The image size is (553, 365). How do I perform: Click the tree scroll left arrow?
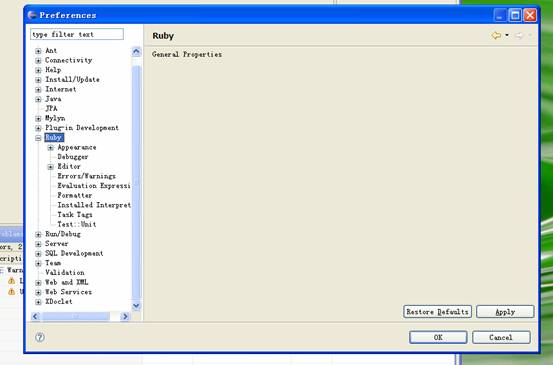[35, 316]
